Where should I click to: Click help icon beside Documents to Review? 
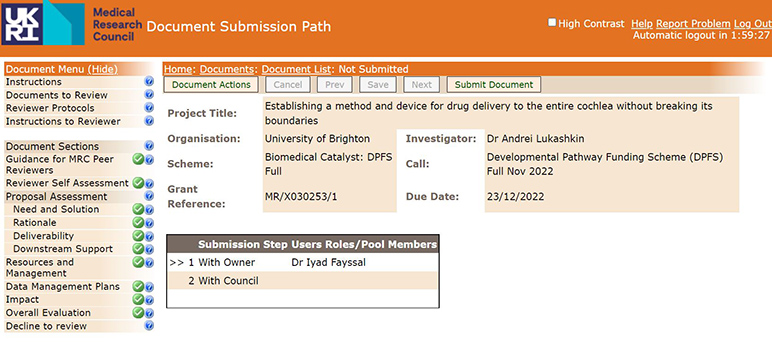pos(149,95)
